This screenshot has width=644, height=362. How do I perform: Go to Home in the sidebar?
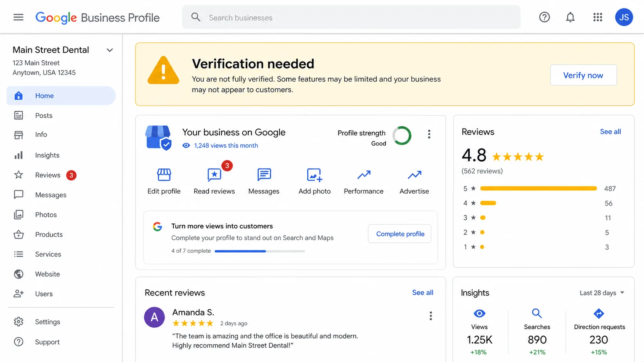pyautogui.click(x=61, y=96)
